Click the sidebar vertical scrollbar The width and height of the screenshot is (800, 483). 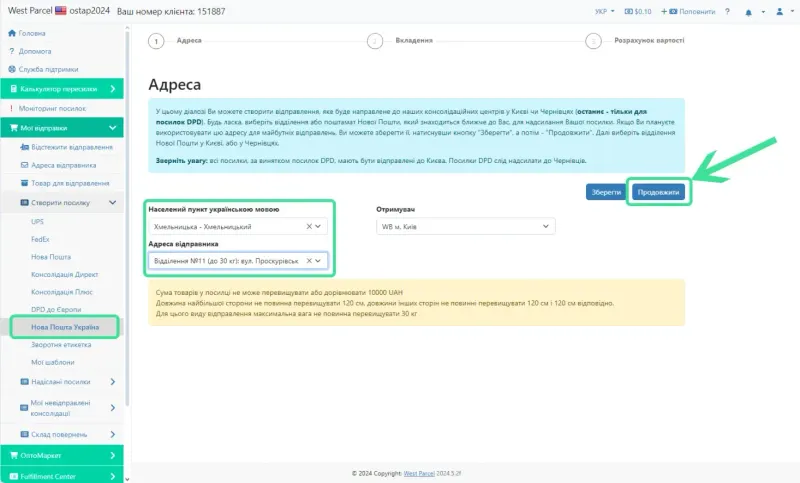coord(127,217)
